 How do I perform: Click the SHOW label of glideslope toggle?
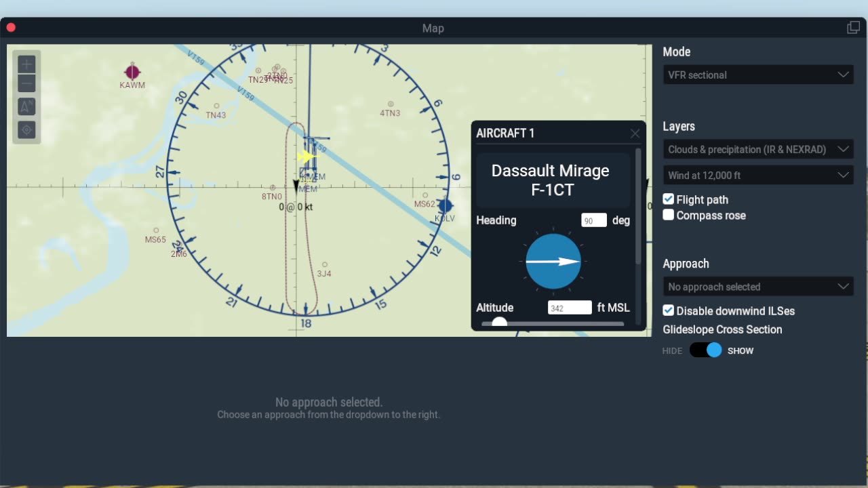pos(741,350)
